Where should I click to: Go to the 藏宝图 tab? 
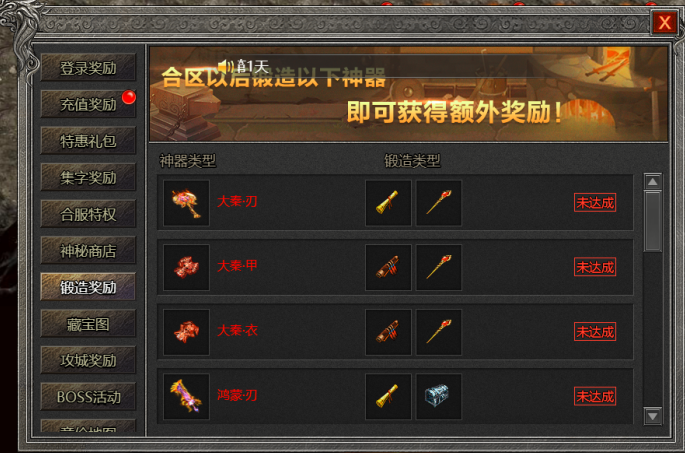(x=88, y=324)
